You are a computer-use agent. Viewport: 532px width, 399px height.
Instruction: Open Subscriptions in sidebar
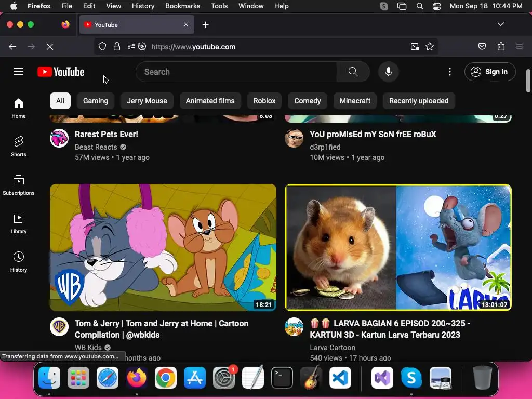[19, 185]
